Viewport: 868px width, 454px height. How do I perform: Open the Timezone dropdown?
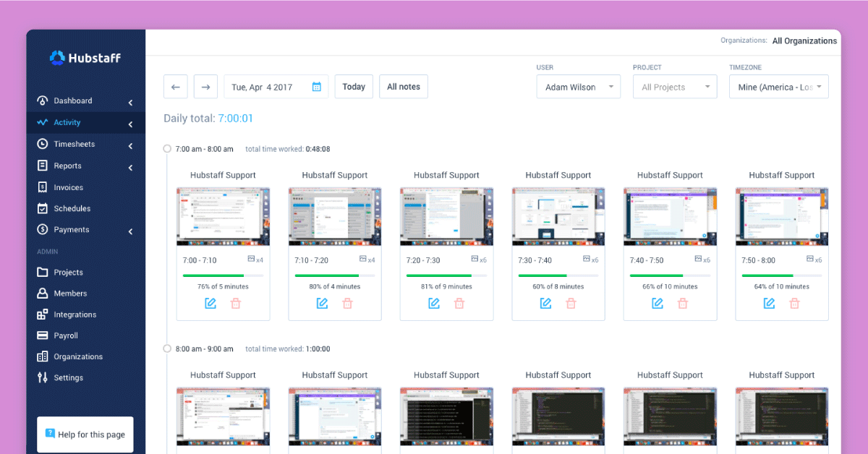[779, 87]
